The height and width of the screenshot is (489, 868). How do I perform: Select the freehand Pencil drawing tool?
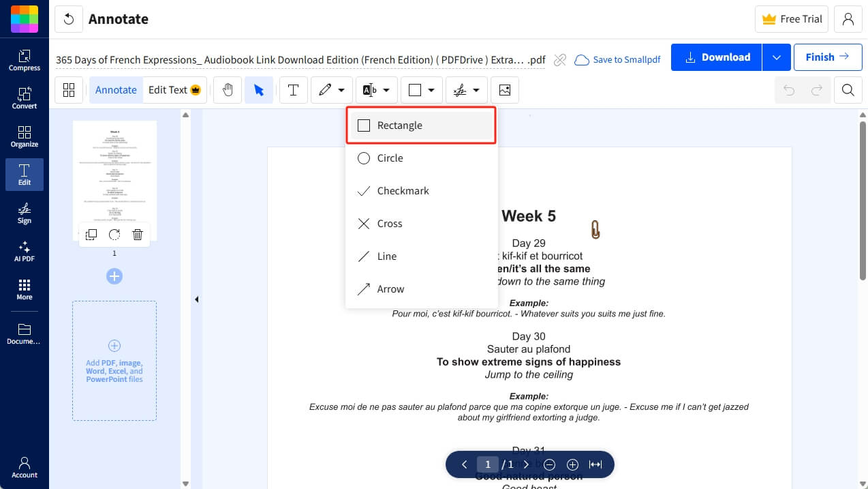coord(326,89)
